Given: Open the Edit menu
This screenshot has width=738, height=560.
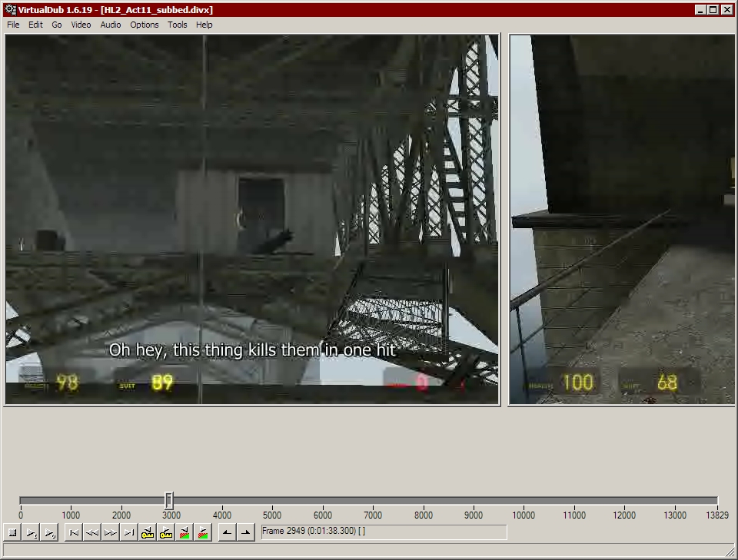Looking at the screenshot, I should [35, 25].
